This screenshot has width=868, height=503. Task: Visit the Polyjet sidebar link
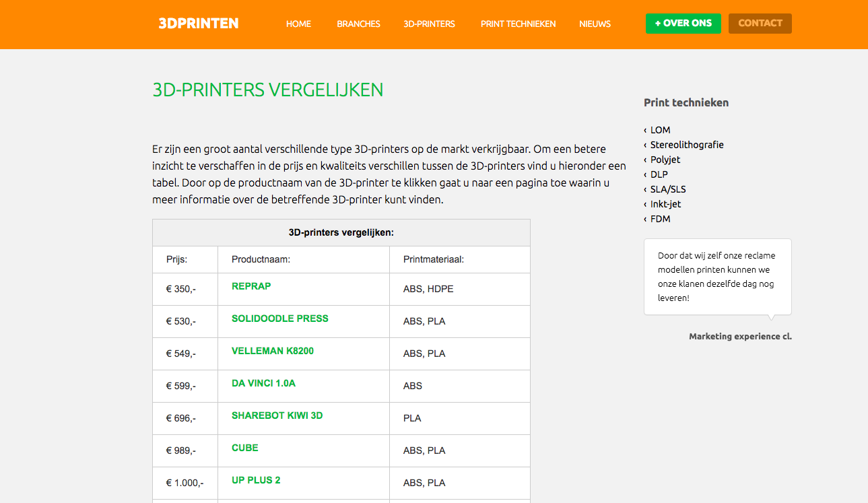665,160
